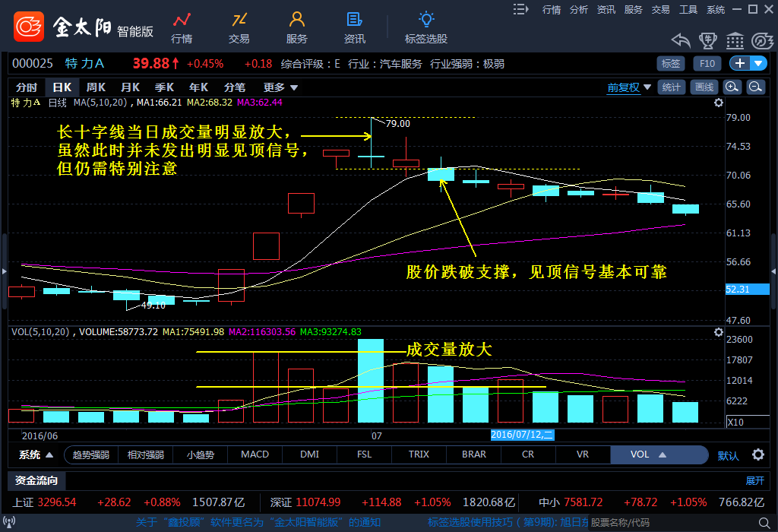Open volume panel settings gear
The width and height of the screenshot is (778, 532).
(719, 332)
